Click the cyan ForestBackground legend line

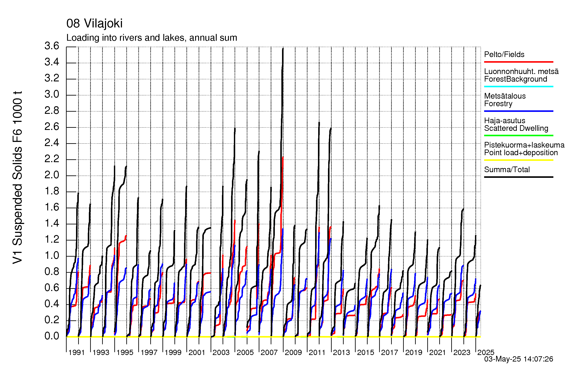click(x=518, y=87)
